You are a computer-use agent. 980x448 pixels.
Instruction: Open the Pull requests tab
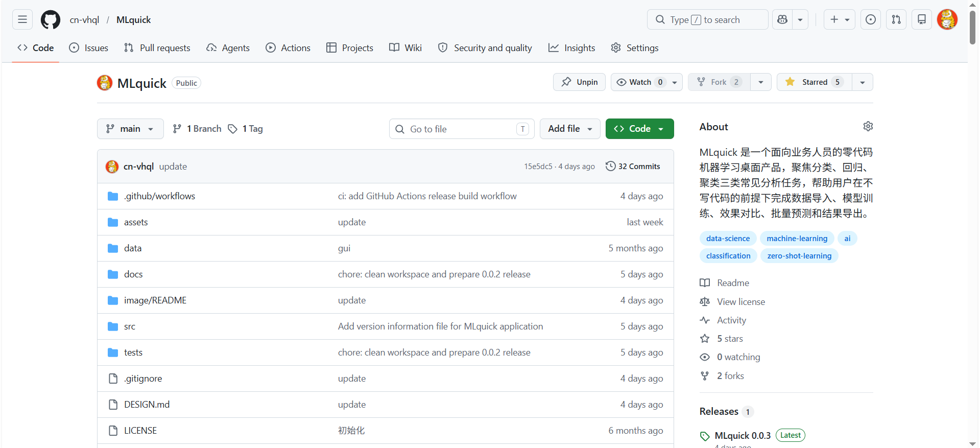(x=157, y=48)
